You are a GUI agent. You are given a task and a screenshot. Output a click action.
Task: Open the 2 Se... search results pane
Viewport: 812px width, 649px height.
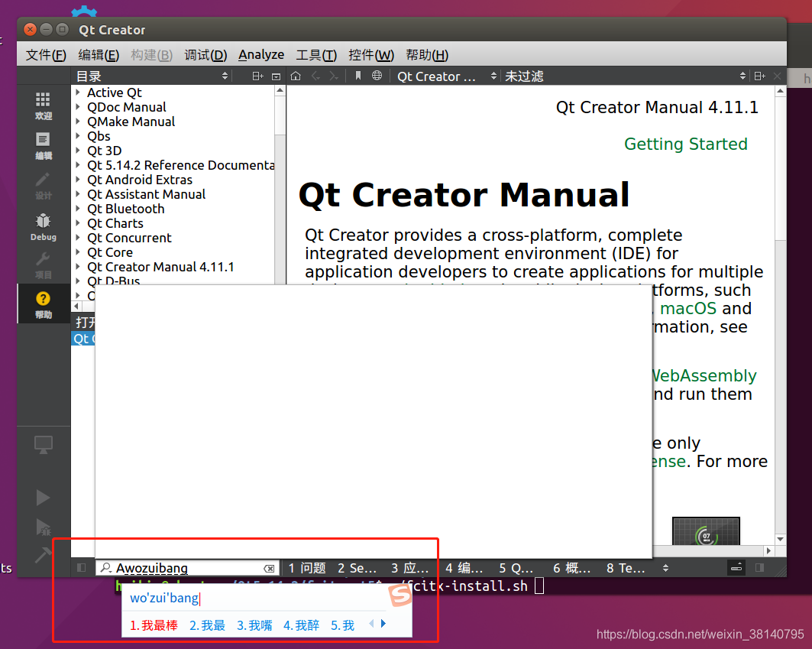(x=357, y=568)
